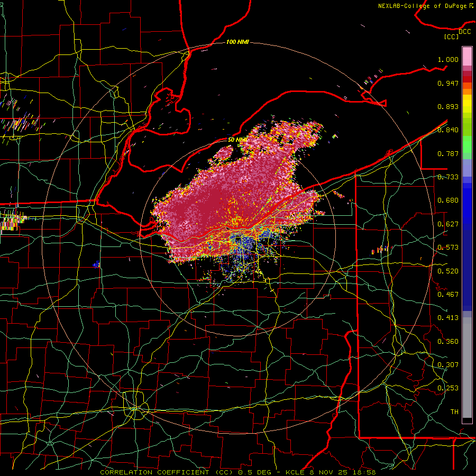
Task: Click the 0.307 legend value
Action: (448, 365)
